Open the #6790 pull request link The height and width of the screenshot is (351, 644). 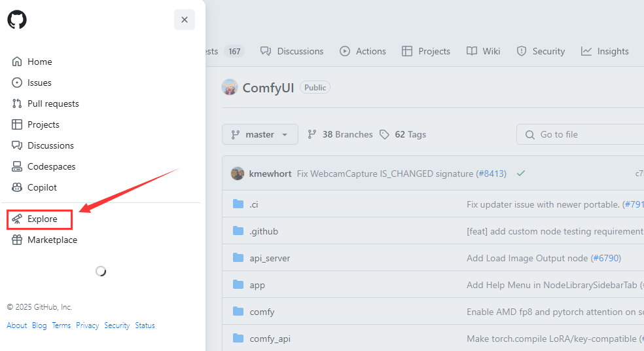point(606,258)
